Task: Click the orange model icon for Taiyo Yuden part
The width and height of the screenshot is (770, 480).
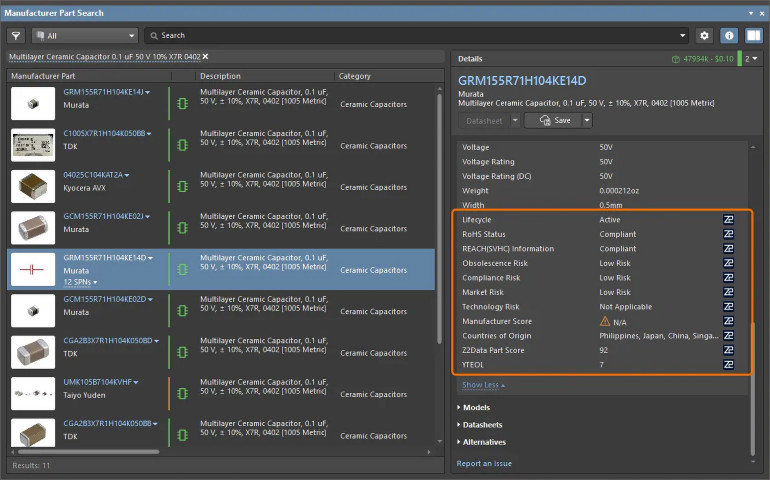Action: click(x=182, y=394)
